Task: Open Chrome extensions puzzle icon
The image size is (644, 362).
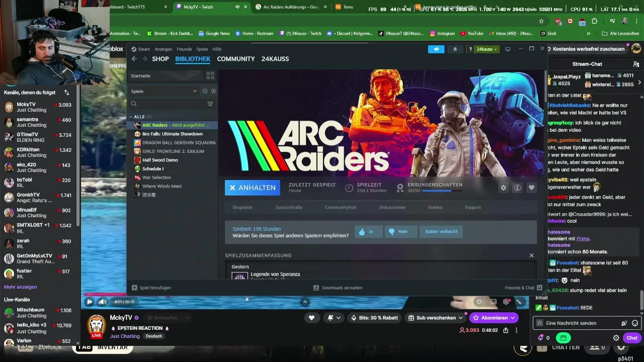Action: coord(595,21)
